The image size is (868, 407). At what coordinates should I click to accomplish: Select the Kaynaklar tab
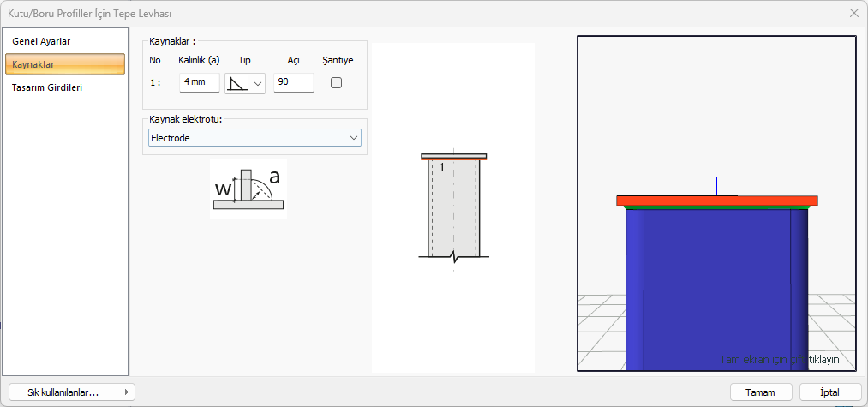click(x=34, y=64)
